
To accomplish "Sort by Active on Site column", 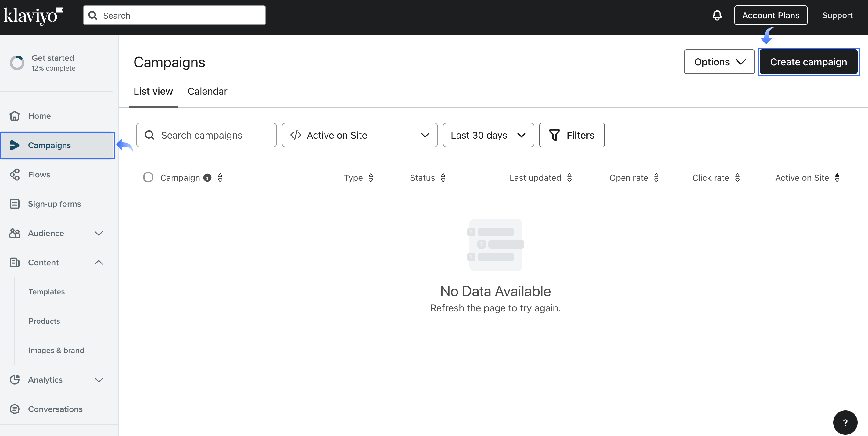I will tap(837, 178).
